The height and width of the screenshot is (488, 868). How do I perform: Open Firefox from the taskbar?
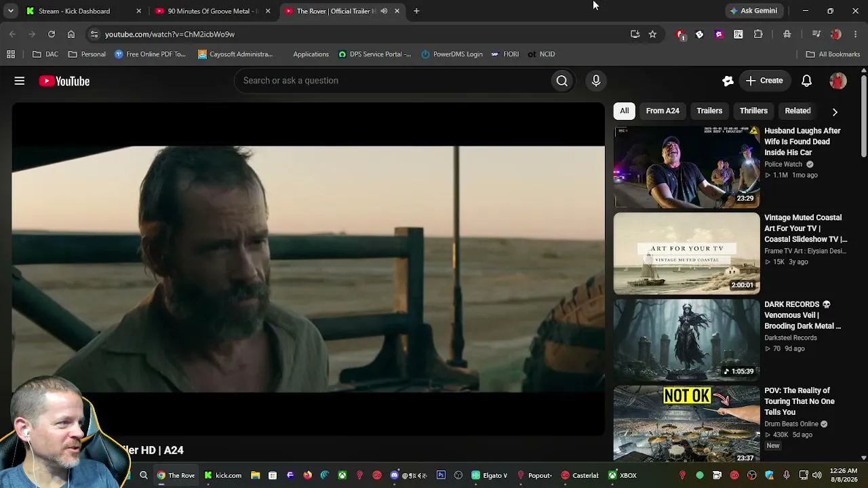(x=307, y=475)
